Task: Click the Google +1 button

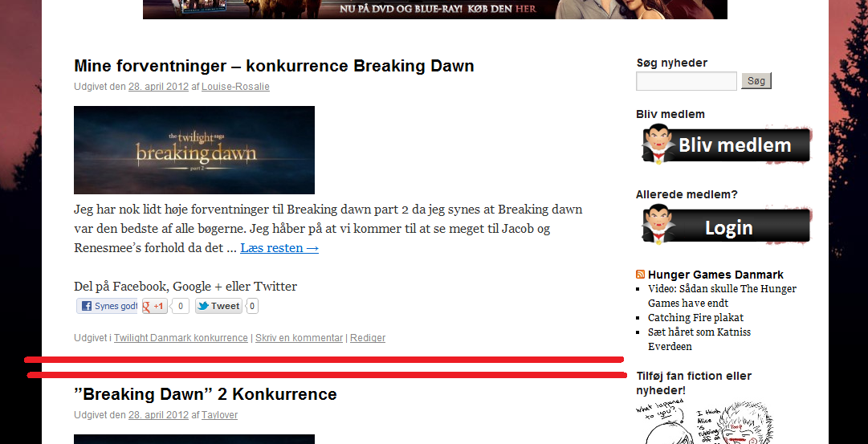Action: point(154,306)
